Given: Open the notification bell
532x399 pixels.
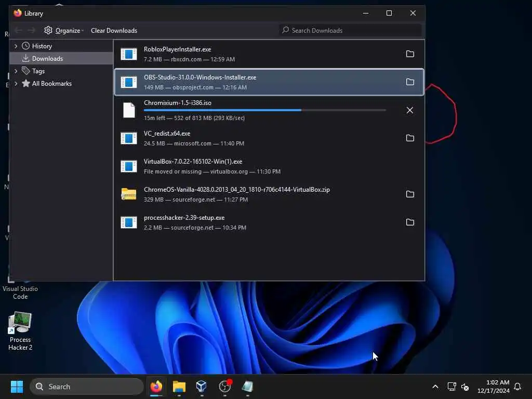Looking at the screenshot, I should [x=518, y=387].
